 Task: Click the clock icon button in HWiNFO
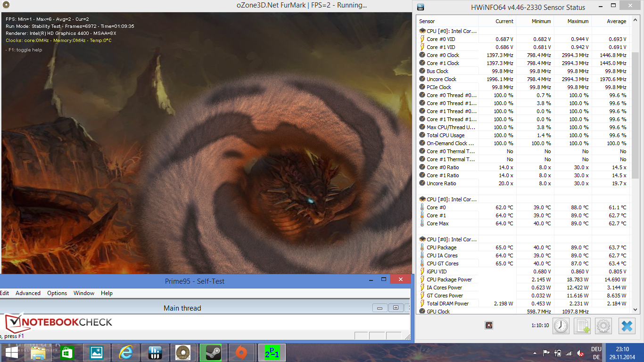click(x=561, y=326)
